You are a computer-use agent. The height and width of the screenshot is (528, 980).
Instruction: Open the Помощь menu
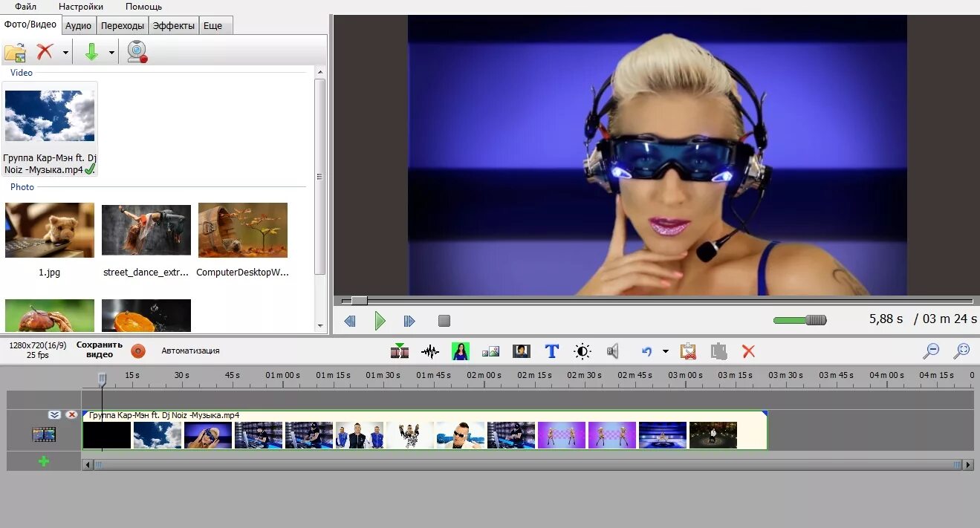tap(143, 6)
